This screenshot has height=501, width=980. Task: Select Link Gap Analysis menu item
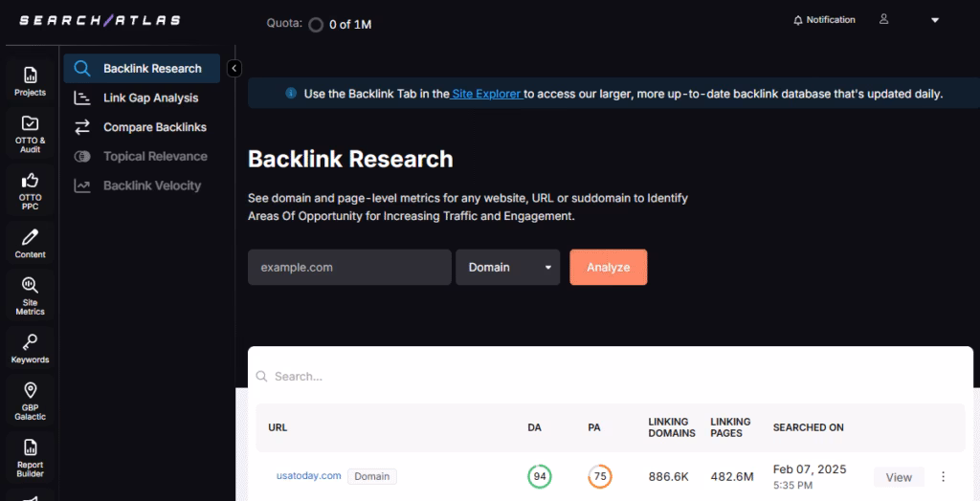(150, 98)
